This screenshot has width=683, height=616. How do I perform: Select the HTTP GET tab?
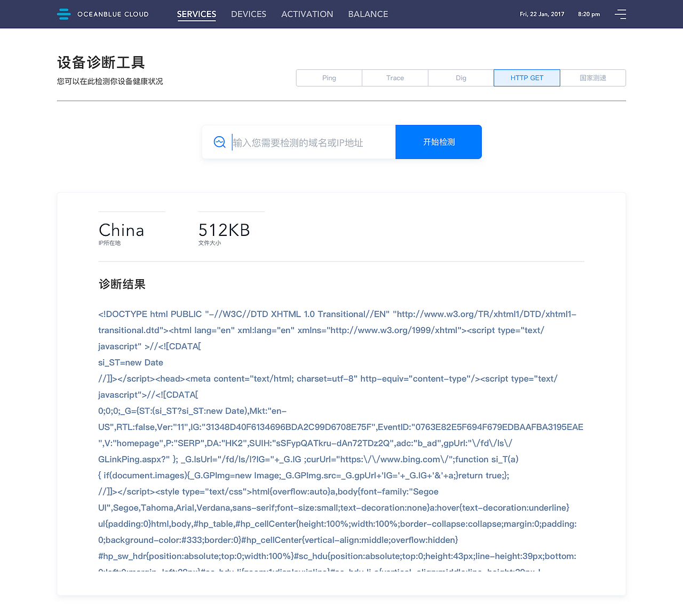pos(527,78)
